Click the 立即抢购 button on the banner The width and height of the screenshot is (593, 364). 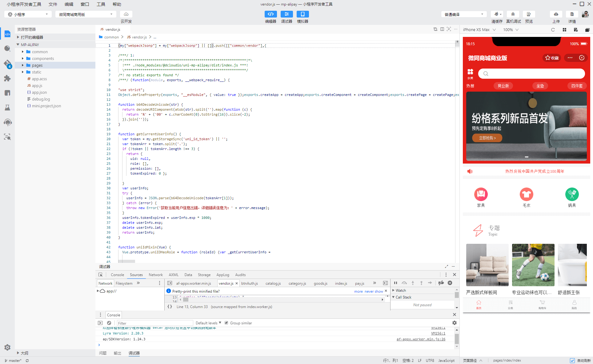click(487, 138)
